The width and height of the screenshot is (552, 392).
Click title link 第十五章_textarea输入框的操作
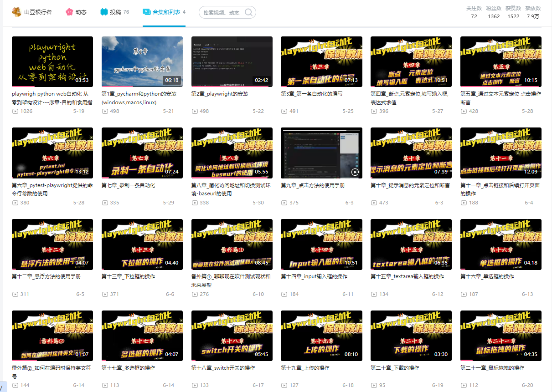point(408,276)
